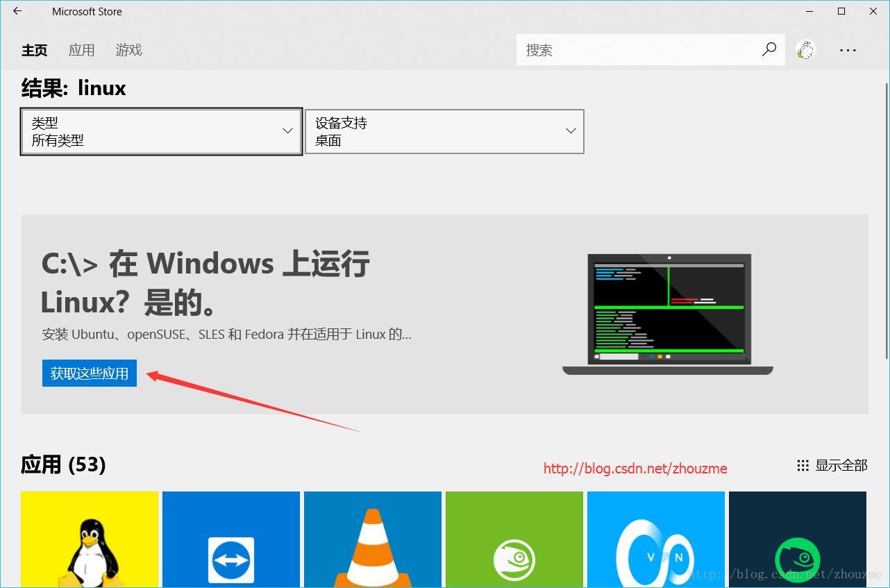890x588 pixels.
Task: Switch to the 游戏 tab
Action: tap(129, 50)
